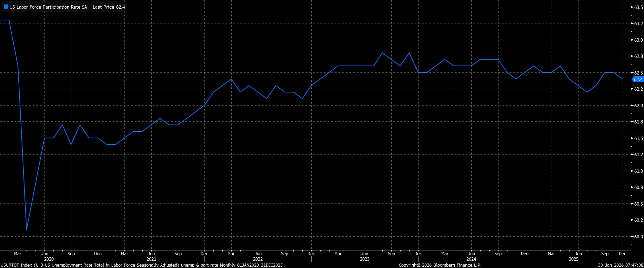Click the 60.0 y-axis tick label
Screen dimensions: 644x268
click(638, 237)
